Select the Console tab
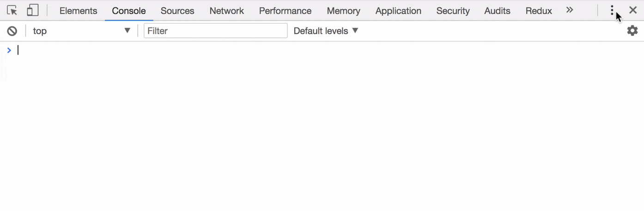Screen dimensions: 644x211 coord(129,11)
